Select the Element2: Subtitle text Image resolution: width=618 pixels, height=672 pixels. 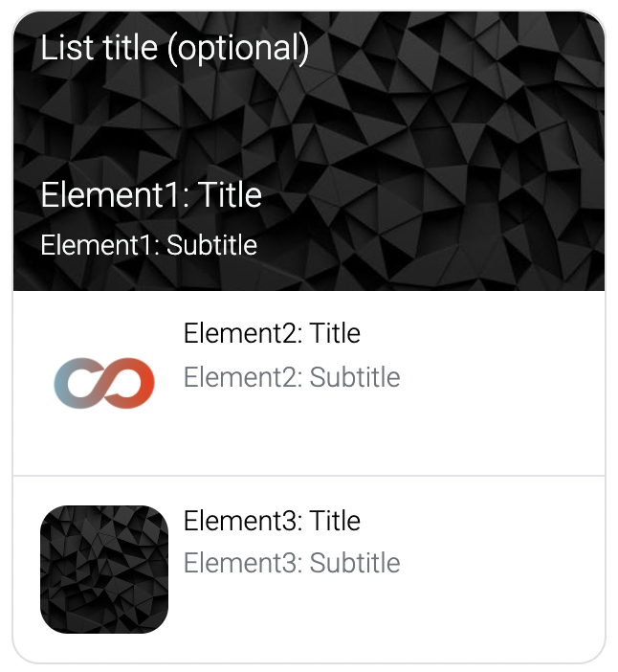coord(292,377)
